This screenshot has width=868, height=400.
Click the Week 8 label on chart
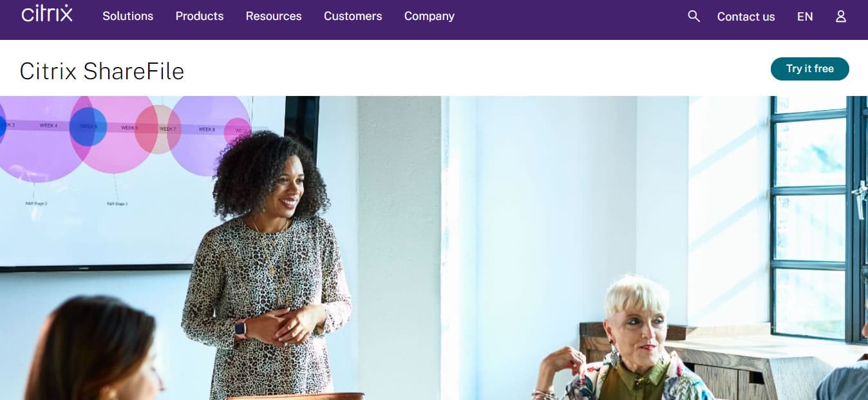coord(207,129)
